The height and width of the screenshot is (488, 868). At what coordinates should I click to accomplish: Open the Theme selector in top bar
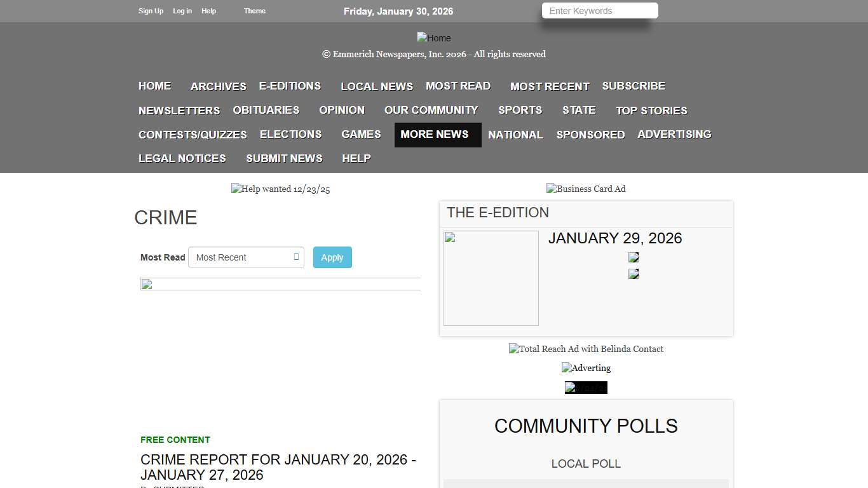tap(255, 11)
